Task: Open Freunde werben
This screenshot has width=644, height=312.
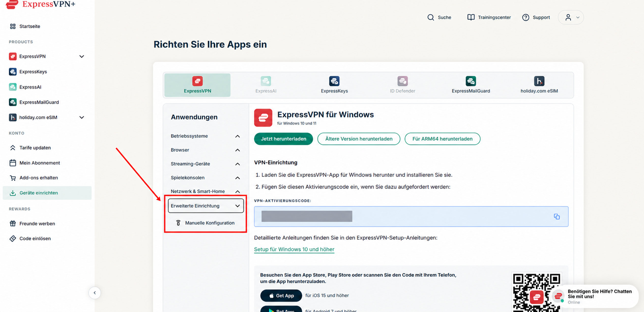Action: [37, 224]
